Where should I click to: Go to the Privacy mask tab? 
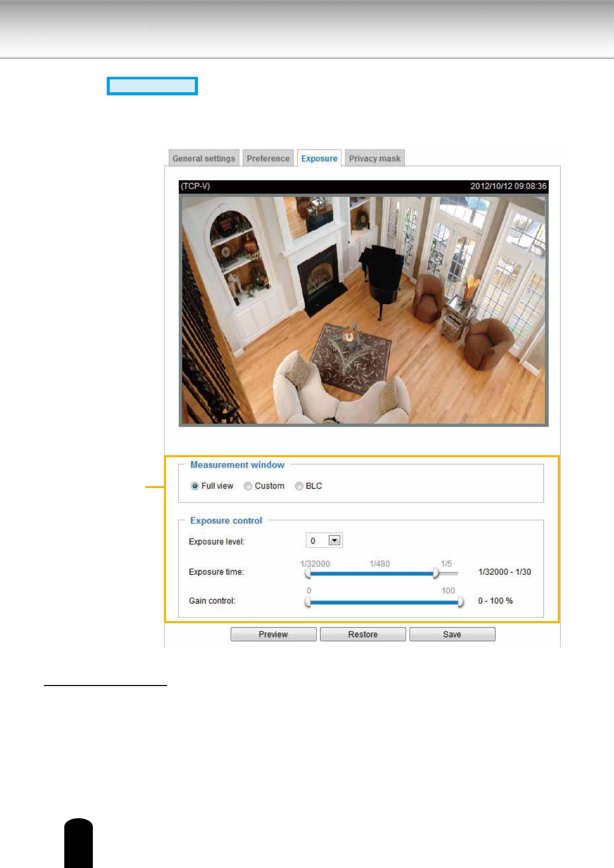375,158
